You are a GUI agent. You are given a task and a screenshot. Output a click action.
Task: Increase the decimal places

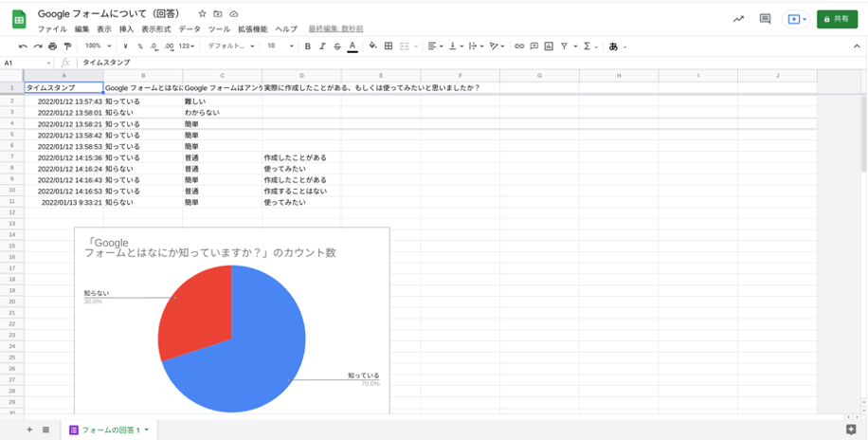point(169,46)
